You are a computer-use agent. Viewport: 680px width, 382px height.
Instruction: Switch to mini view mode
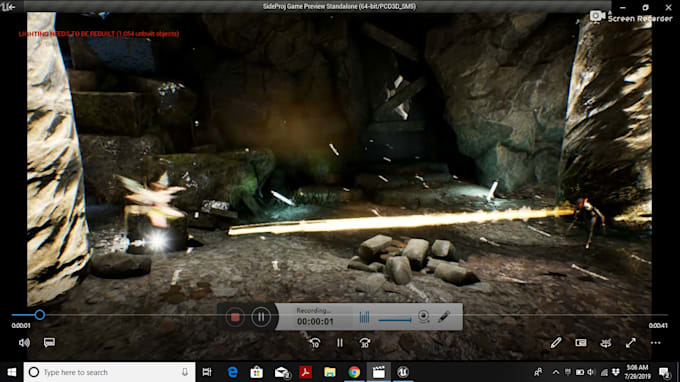point(581,343)
